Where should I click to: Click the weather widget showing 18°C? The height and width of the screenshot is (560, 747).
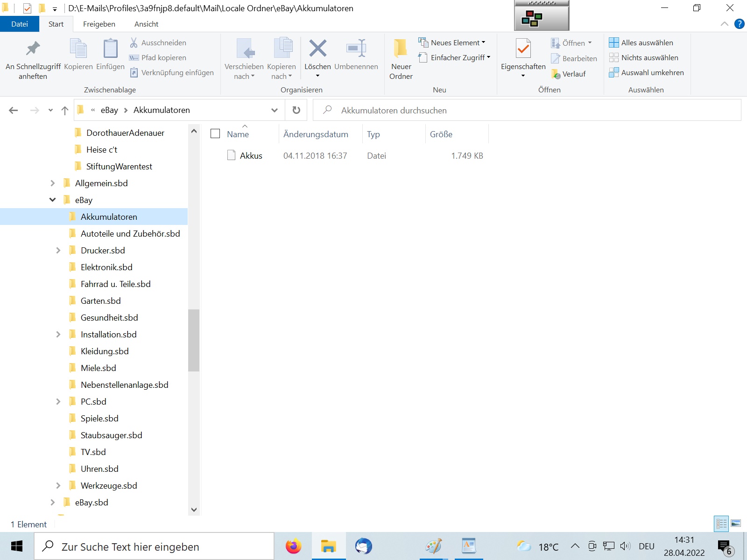[x=537, y=546]
